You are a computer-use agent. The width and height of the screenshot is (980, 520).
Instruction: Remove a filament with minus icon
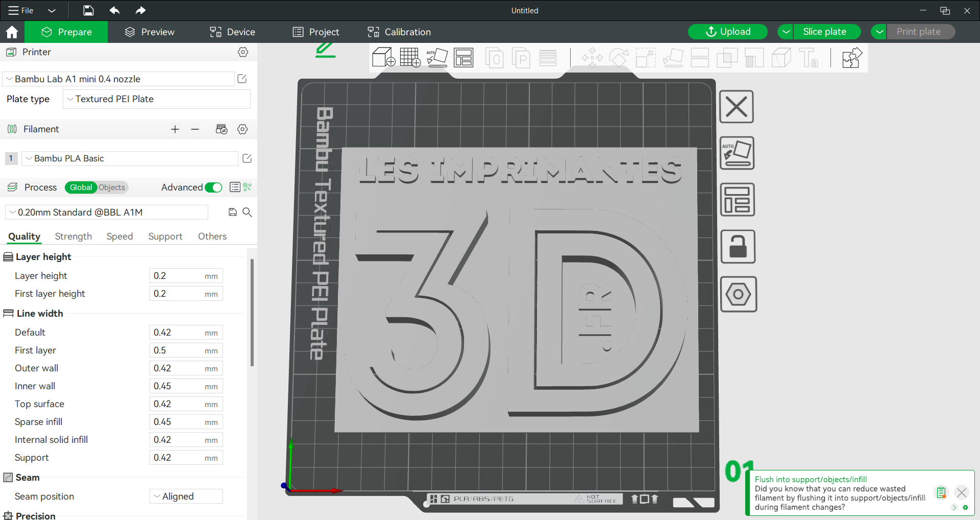click(195, 129)
